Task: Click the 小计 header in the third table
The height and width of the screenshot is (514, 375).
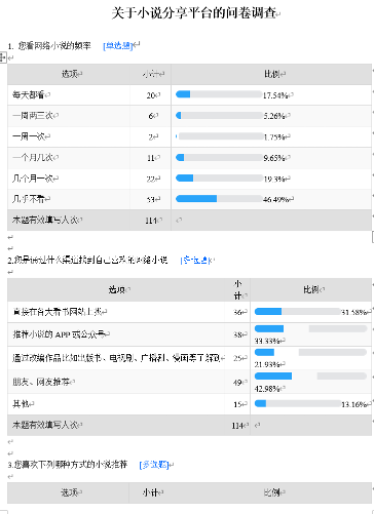Action: click(150, 493)
